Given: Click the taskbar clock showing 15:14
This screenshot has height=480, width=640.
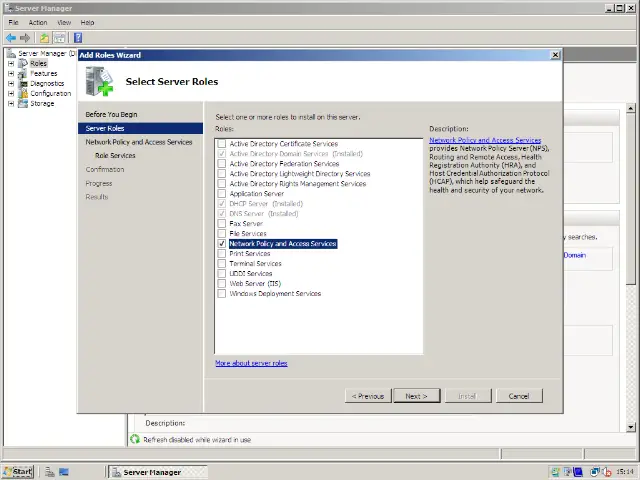Looking at the screenshot, I should coord(625,472).
